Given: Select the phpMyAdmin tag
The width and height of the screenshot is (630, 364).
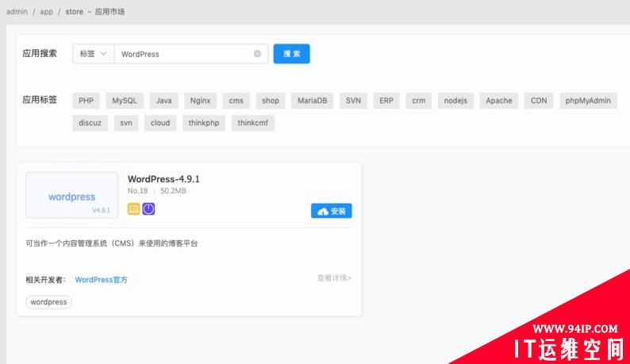Looking at the screenshot, I should pyautogui.click(x=588, y=101).
